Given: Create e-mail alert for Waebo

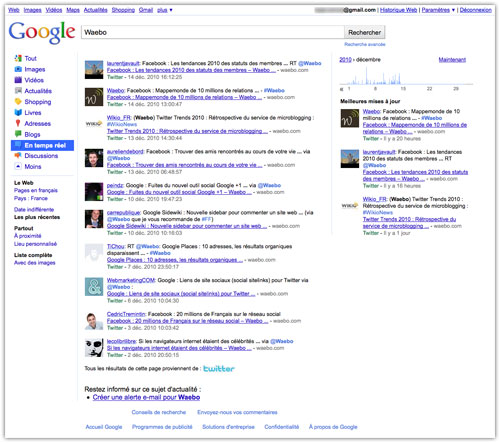Looking at the screenshot, I should coord(146,397).
